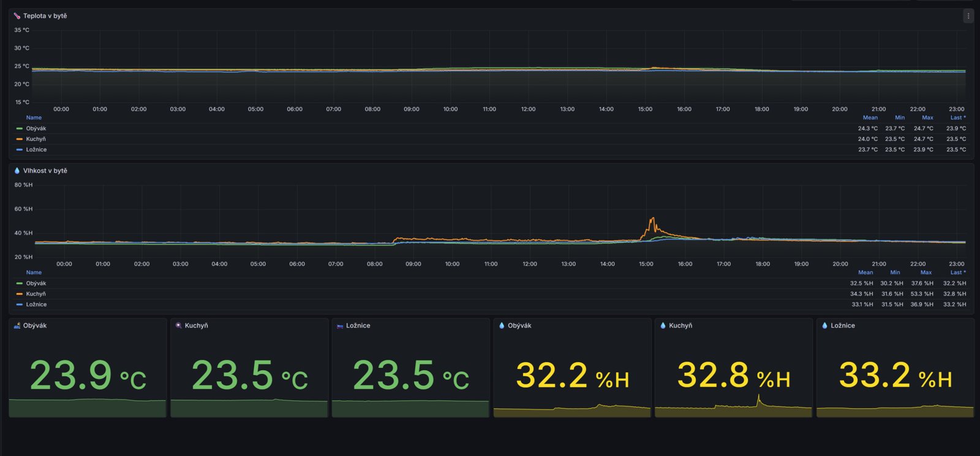This screenshot has width=980, height=456.
Task: Sort temperature legend by Mean column
Action: [870, 118]
